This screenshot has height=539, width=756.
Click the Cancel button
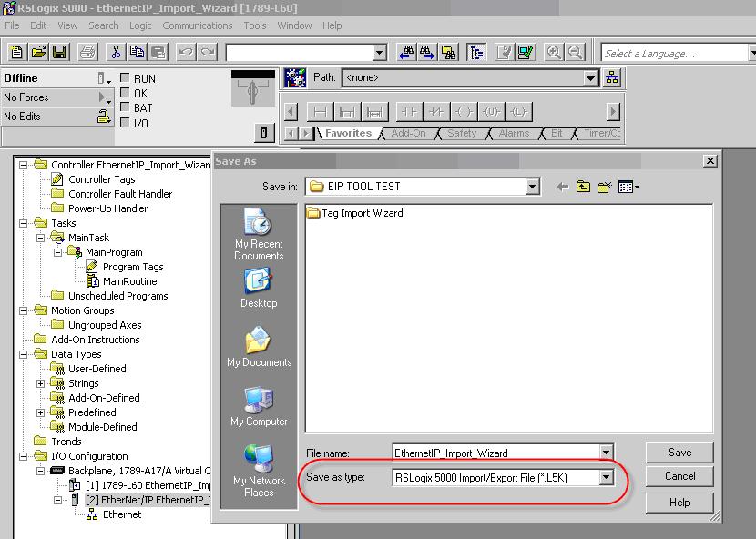coord(679,476)
